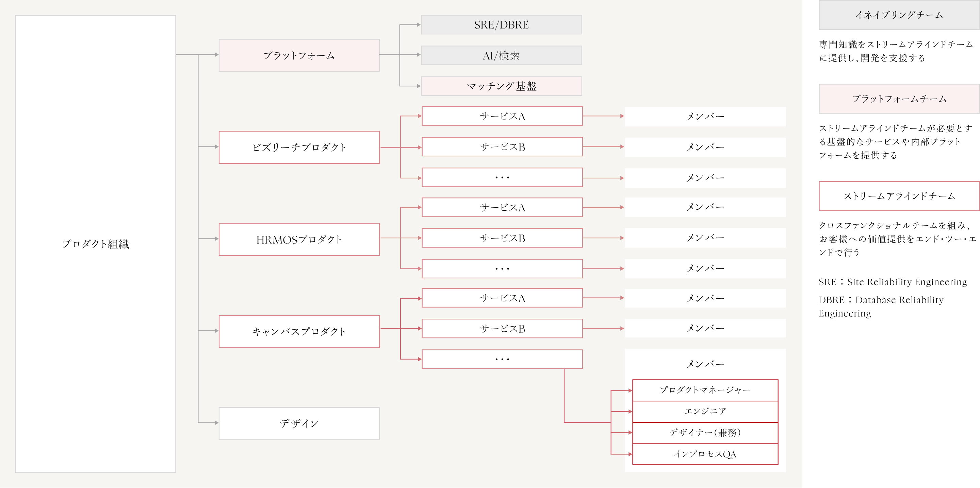The width and height of the screenshot is (980, 488).
Task: Click the SRE/DBRE team box
Action: point(502,25)
